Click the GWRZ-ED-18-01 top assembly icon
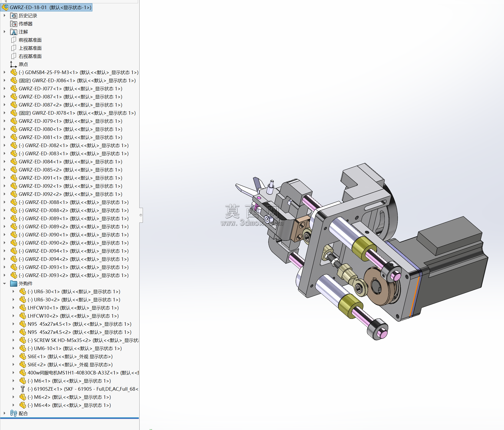504x430 pixels. [5, 7]
